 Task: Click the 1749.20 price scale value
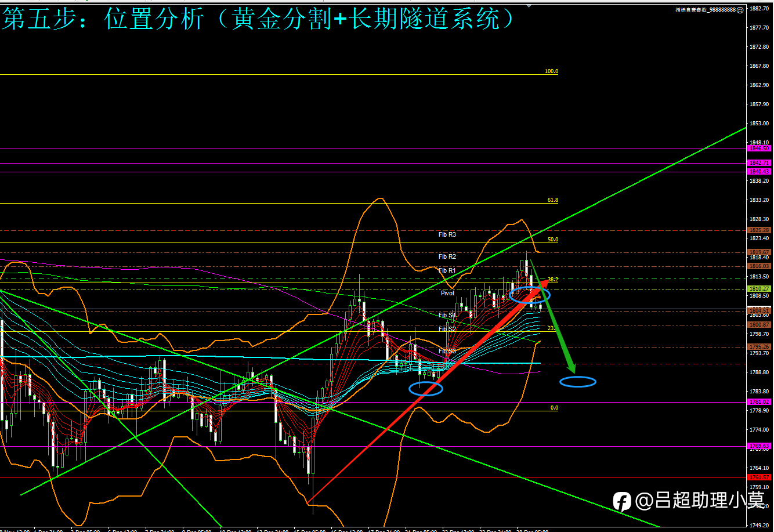coord(760,525)
